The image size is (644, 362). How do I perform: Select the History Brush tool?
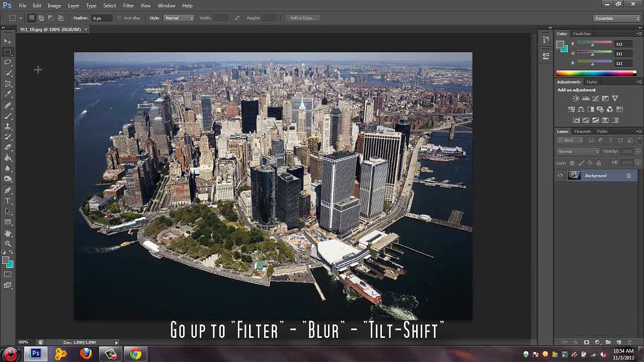[8, 137]
